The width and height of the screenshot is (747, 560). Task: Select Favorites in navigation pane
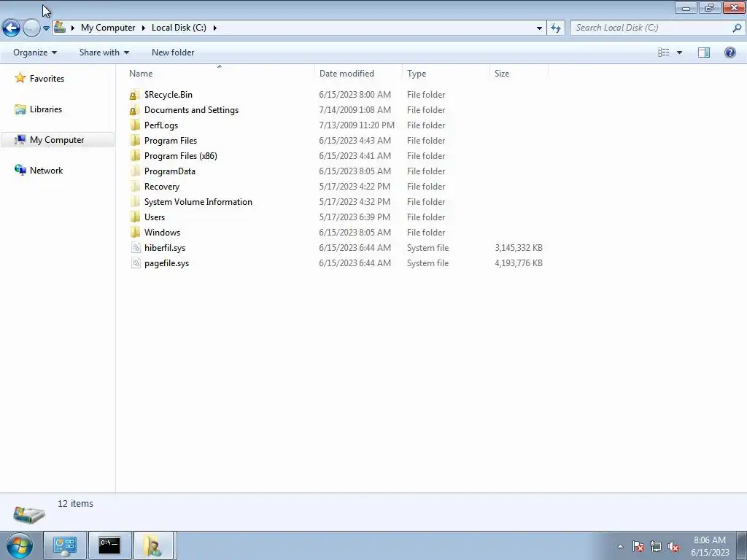(x=47, y=79)
